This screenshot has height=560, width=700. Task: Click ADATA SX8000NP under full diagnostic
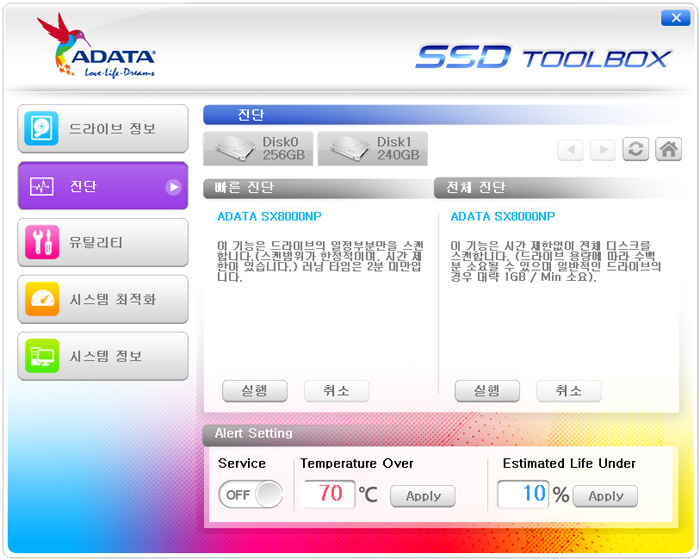pos(503,217)
